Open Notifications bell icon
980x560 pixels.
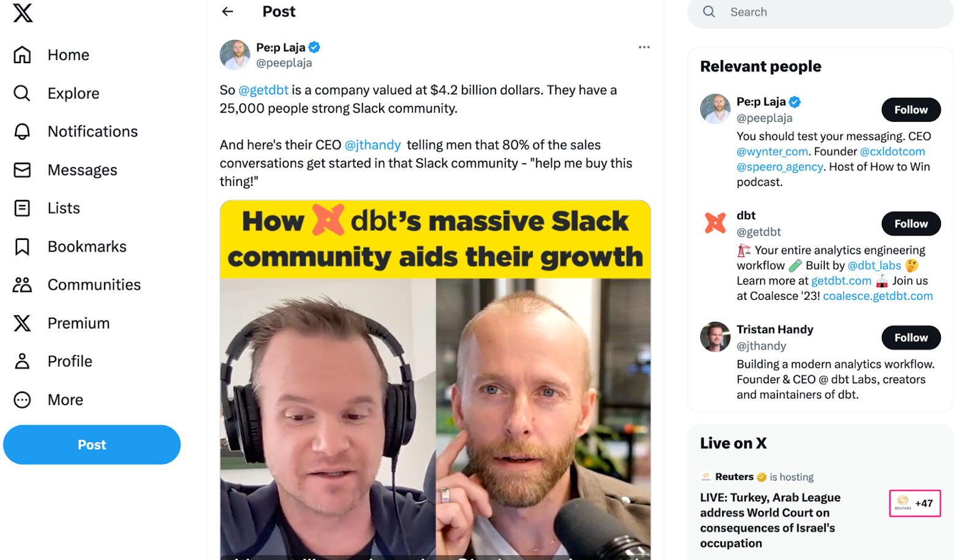[22, 132]
